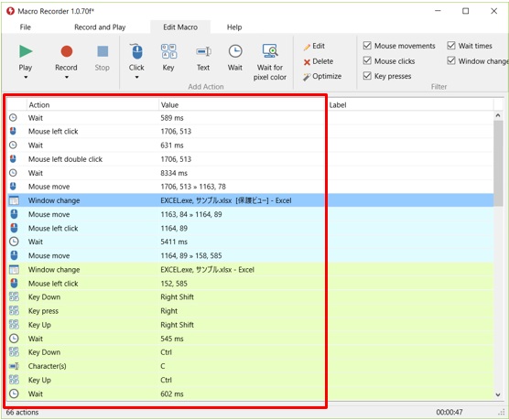This screenshot has width=509, height=420.
Task: Add a Wait for pixel color action
Action: 270,51
